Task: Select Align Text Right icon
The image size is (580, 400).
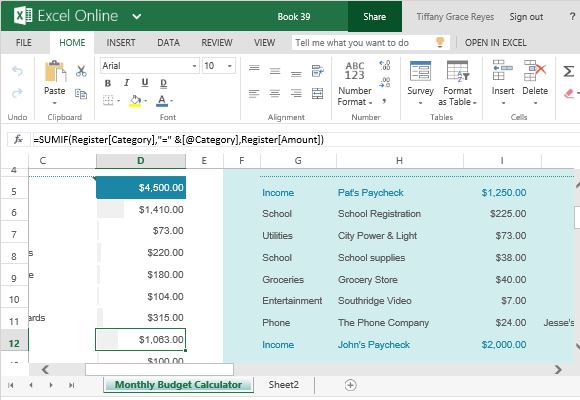Action: click(296, 93)
